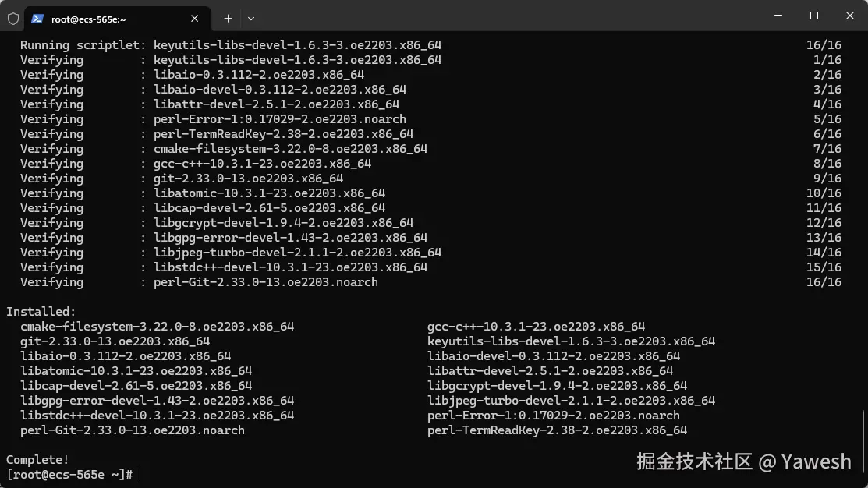Click installed git-2.33.0-13.oe2203.x86_64 entry

click(x=115, y=341)
